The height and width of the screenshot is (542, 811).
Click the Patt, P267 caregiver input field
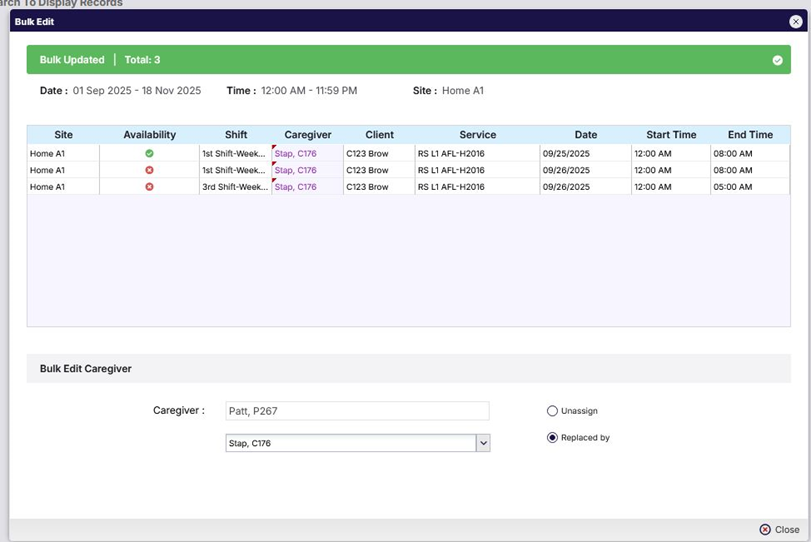pyautogui.click(x=357, y=411)
